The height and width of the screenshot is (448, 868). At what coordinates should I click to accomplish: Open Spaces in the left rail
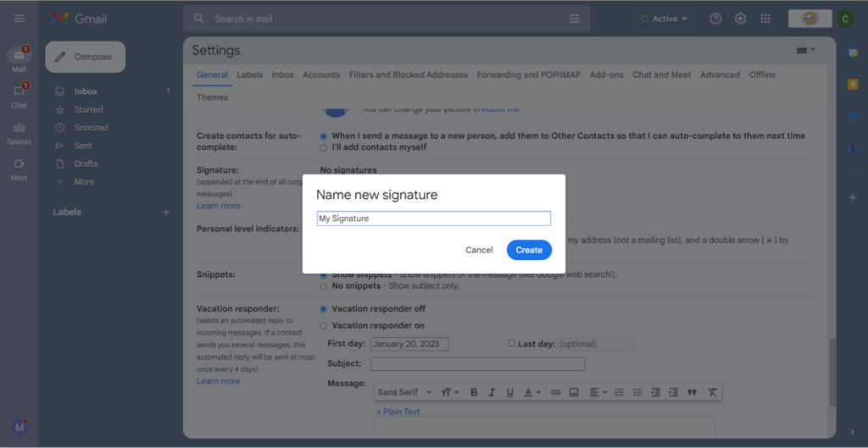tap(19, 133)
